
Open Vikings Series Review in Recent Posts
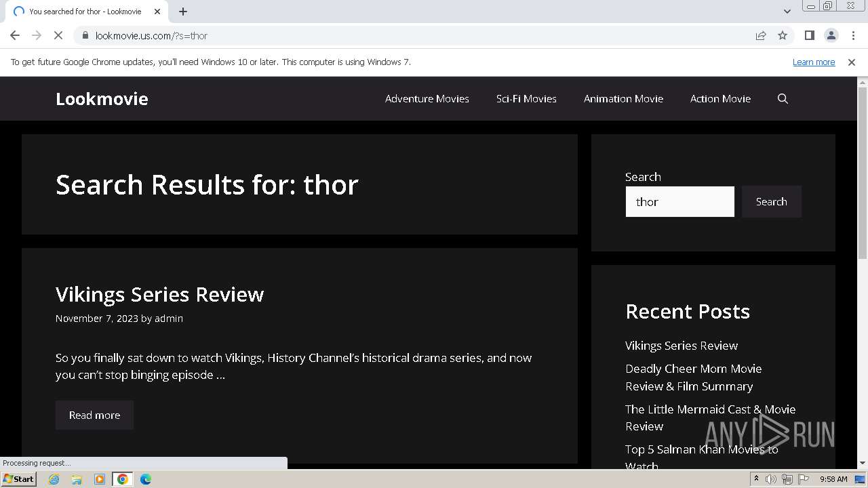pos(682,346)
